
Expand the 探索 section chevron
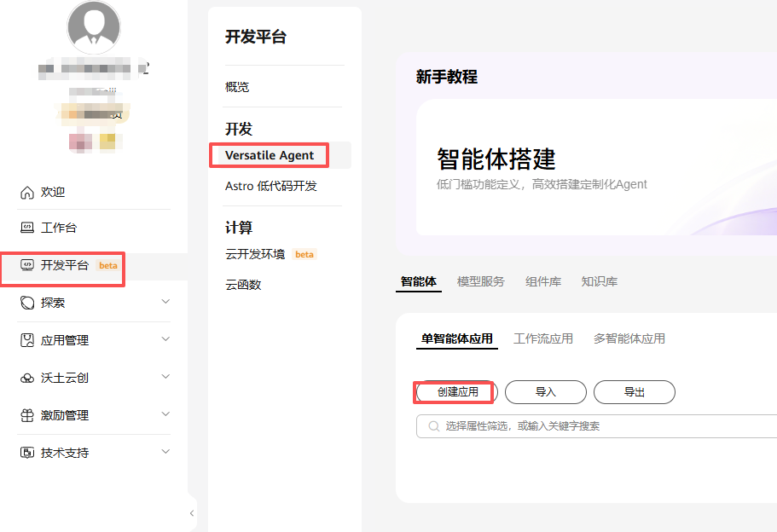coord(165,303)
